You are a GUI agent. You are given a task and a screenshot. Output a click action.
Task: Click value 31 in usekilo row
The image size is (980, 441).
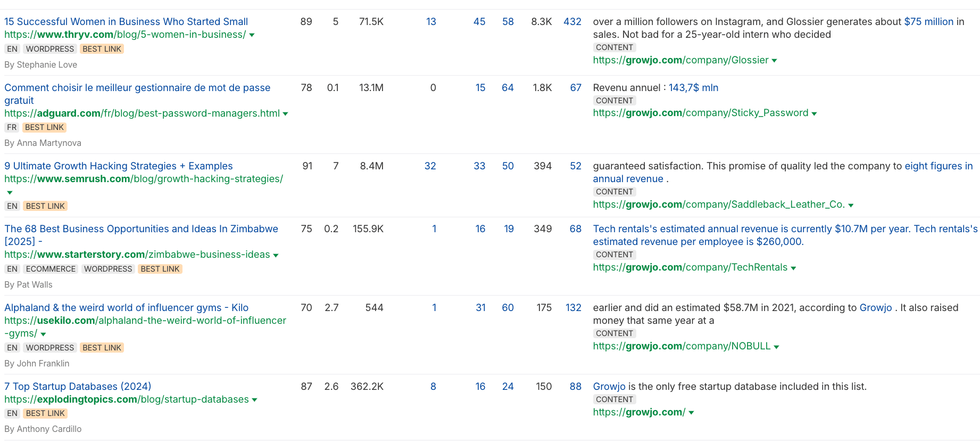[x=480, y=308]
